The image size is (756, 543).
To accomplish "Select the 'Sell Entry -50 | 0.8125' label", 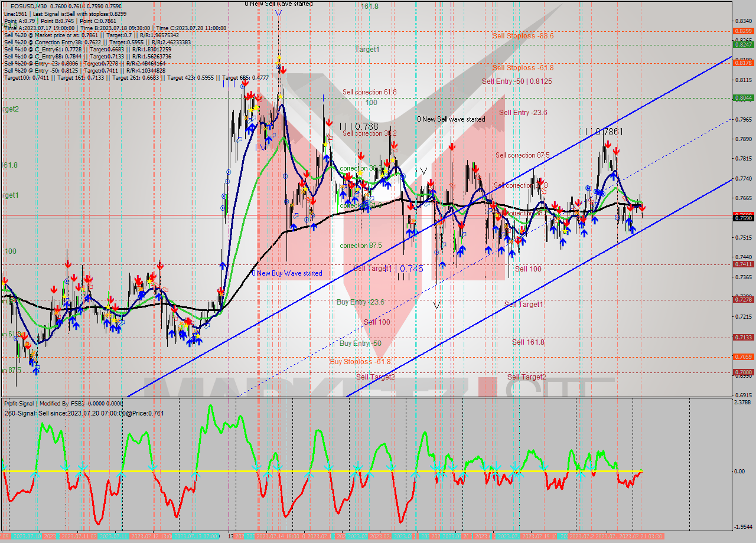I will point(517,81).
